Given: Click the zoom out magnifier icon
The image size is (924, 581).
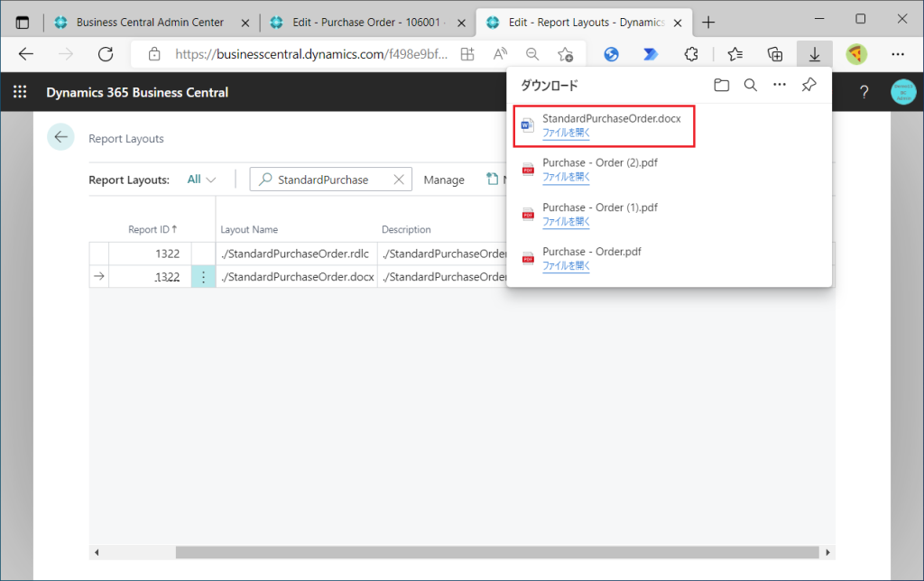Looking at the screenshot, I should pos(532,54).
